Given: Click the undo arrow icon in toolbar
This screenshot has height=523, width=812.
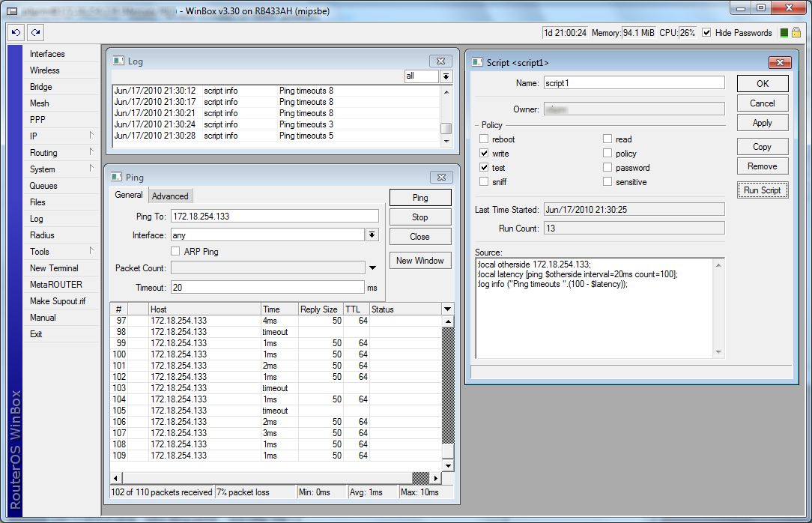Looking at the screenshot, I should pos(16,32).
